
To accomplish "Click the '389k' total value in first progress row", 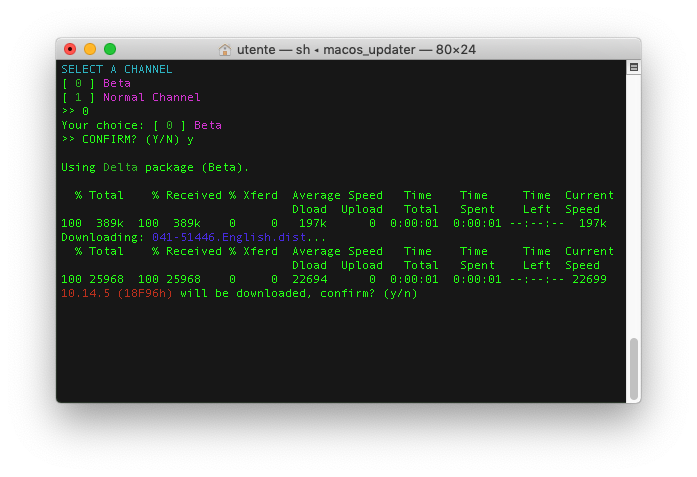I will click(x=110, y=223).
